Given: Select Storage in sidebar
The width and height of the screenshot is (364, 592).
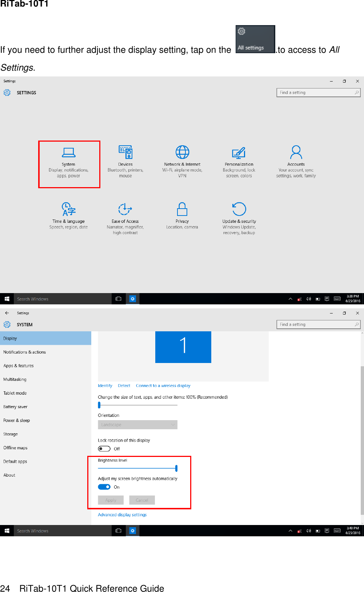Looking at the screenshot, I should click(45, 434).
